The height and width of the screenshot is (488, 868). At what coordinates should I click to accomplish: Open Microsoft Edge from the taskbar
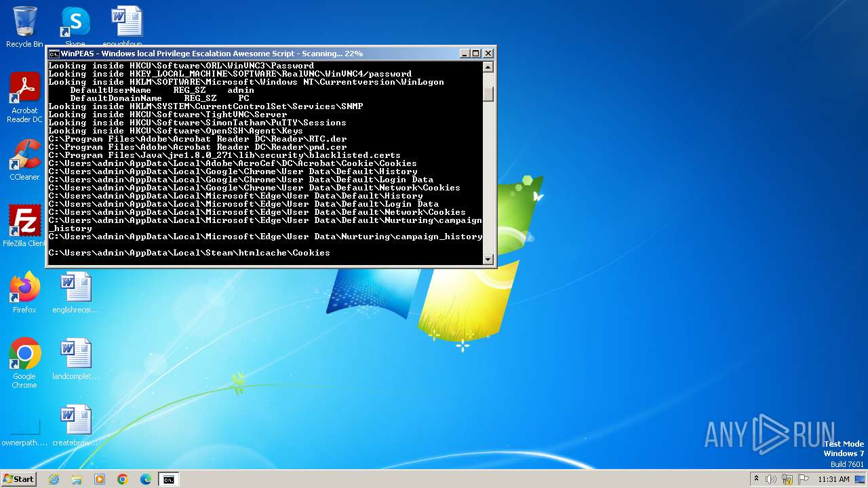pos(146,479)
